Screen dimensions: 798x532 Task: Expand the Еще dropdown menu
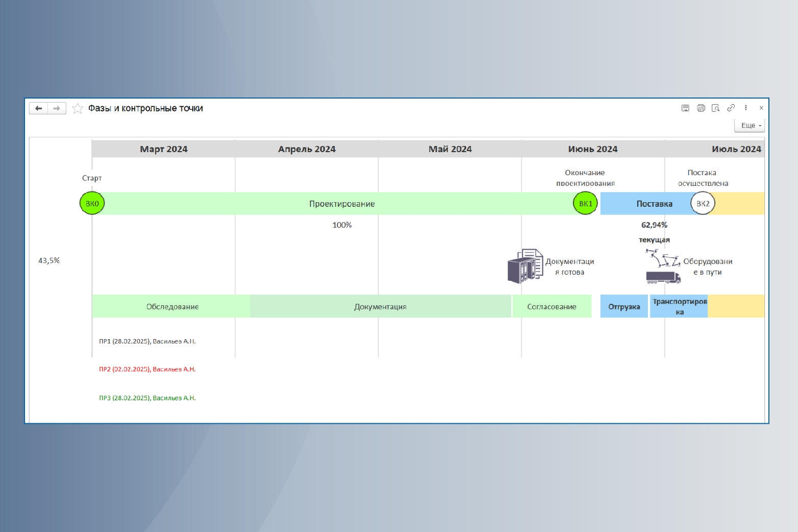coord(749,126)
